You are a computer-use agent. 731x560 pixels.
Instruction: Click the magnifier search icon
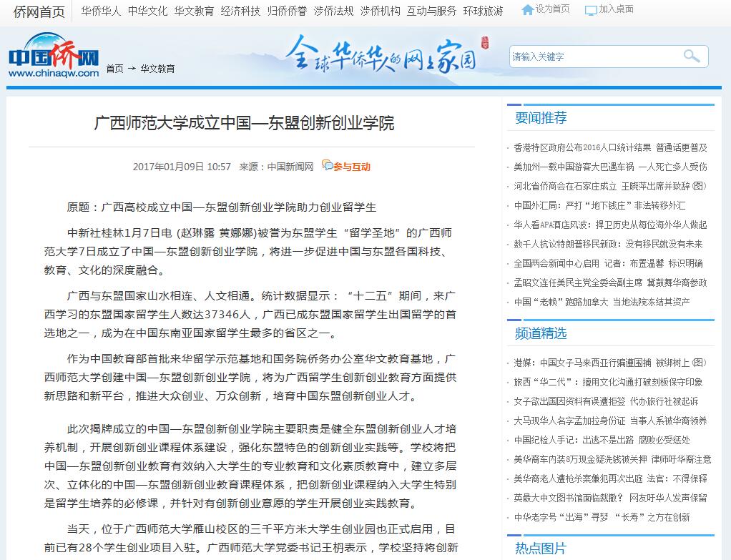click(691, 57)
